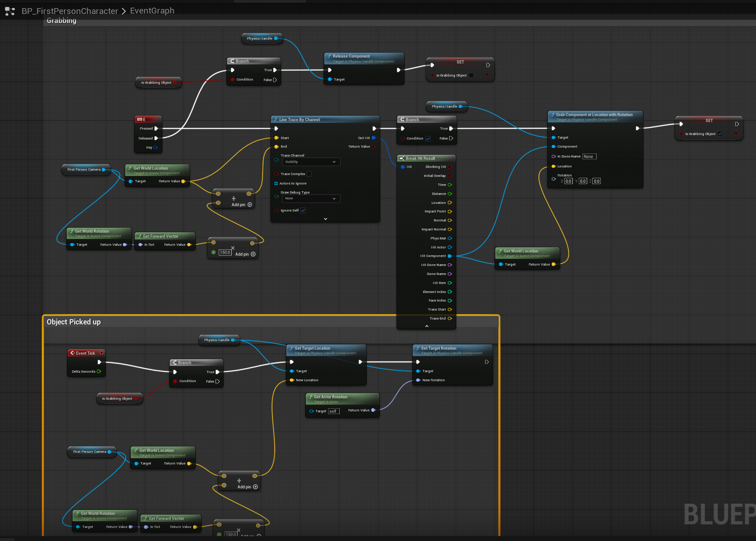This screenshot has height=541, width=756.
Task: Toggle the Ignore Self checkbox
Action: [303, 211]
